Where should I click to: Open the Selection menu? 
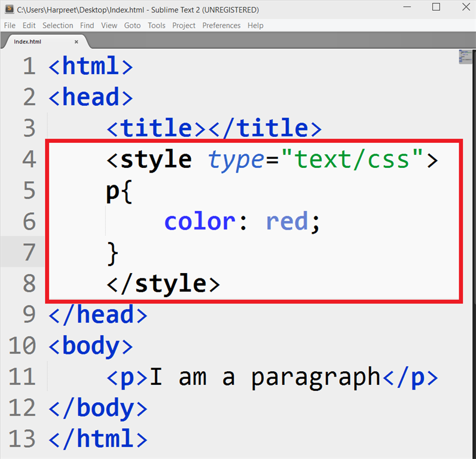pos(57,26)
